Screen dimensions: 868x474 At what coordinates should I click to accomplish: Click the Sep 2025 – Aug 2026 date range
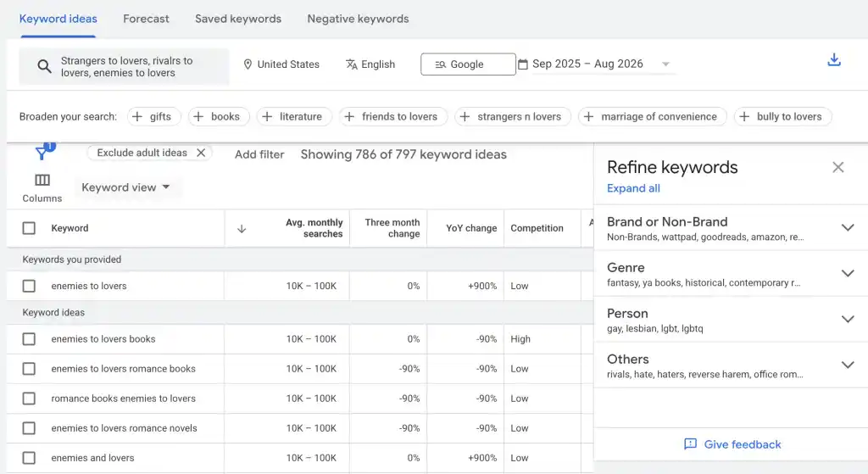(x=587, y=64)
